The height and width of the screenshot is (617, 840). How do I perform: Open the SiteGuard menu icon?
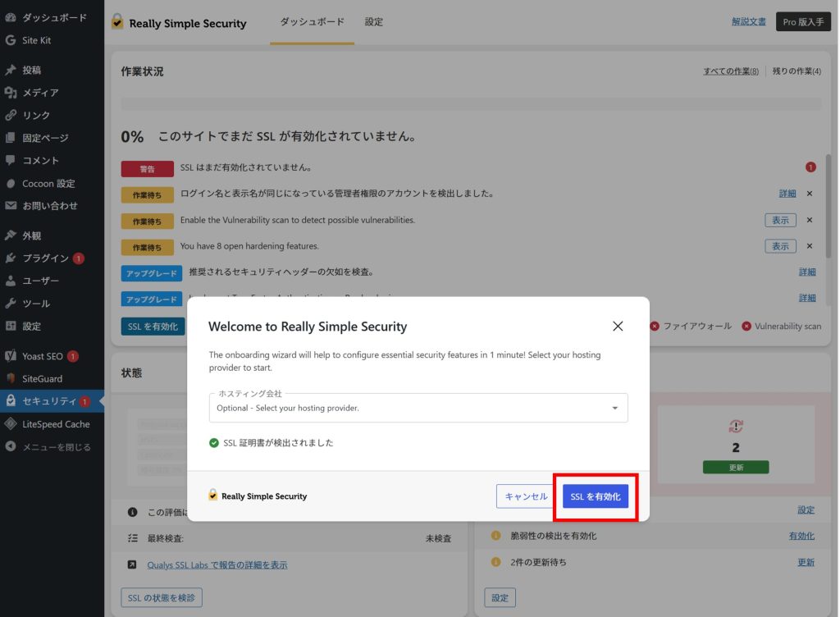[11, 379]
